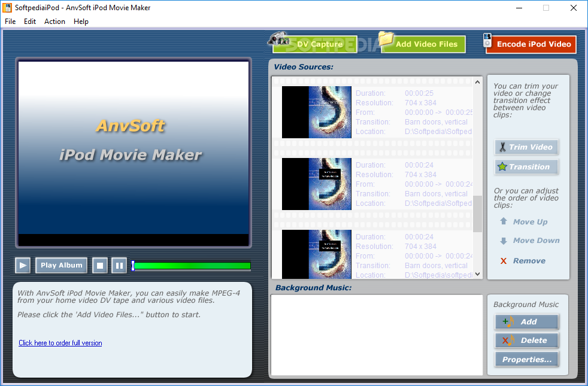Click first clip location D:\Softpedia path
The image size is (588, 386).
pyautogui.click(x=438, y=132)
